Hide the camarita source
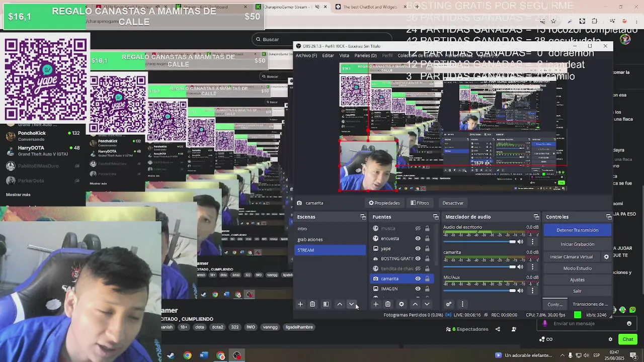Viewport: 644px width, 362px height. [x=418, y=279]
